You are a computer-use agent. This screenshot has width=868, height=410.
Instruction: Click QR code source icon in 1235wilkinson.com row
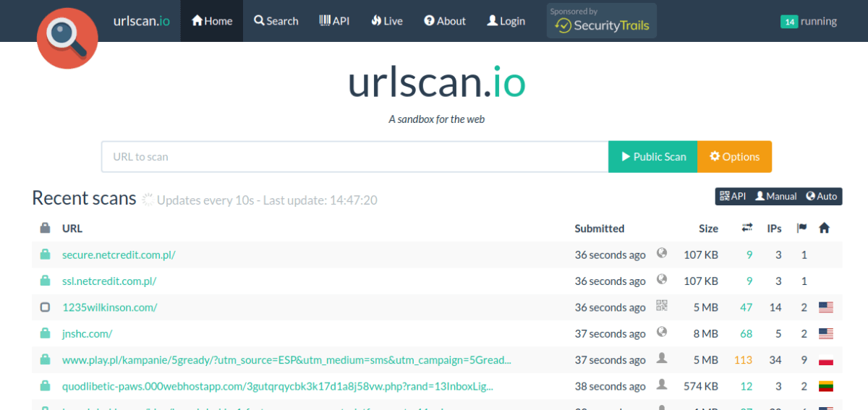coord(661,306)
